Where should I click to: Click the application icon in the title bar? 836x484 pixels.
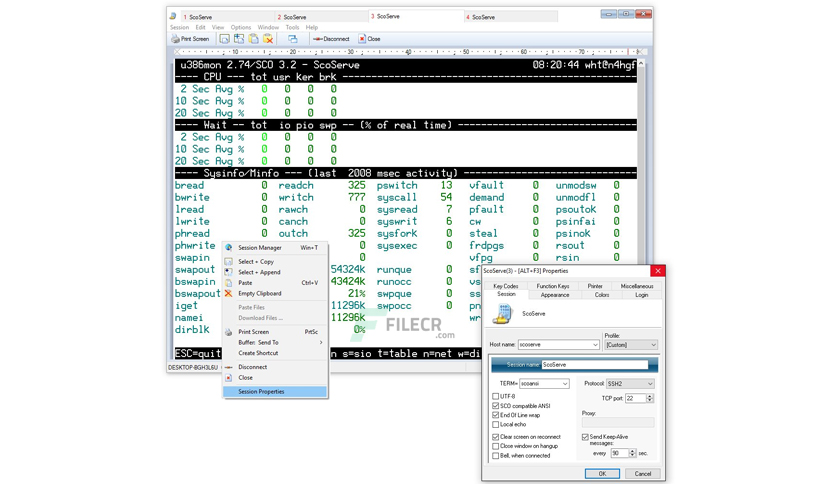point(173,17)
